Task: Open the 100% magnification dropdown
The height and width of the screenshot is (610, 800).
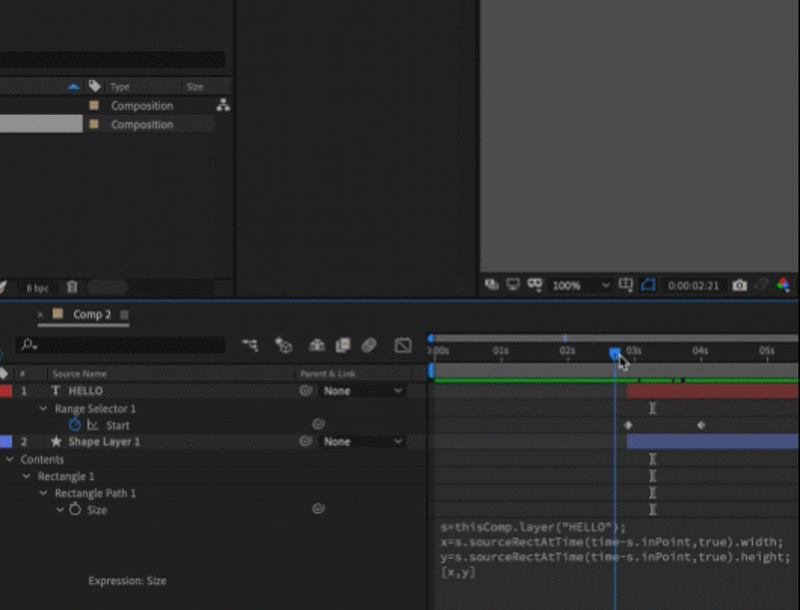Action: pos(575,287)
